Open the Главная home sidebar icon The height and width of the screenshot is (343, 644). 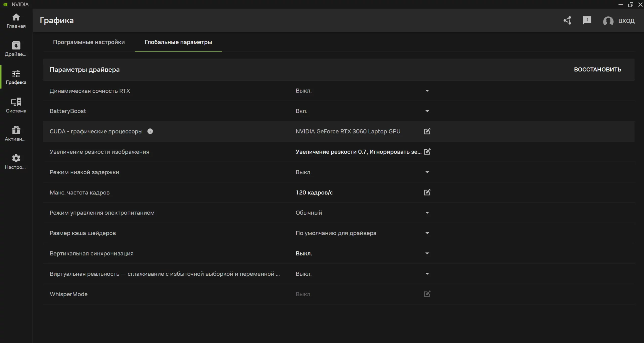16,21
